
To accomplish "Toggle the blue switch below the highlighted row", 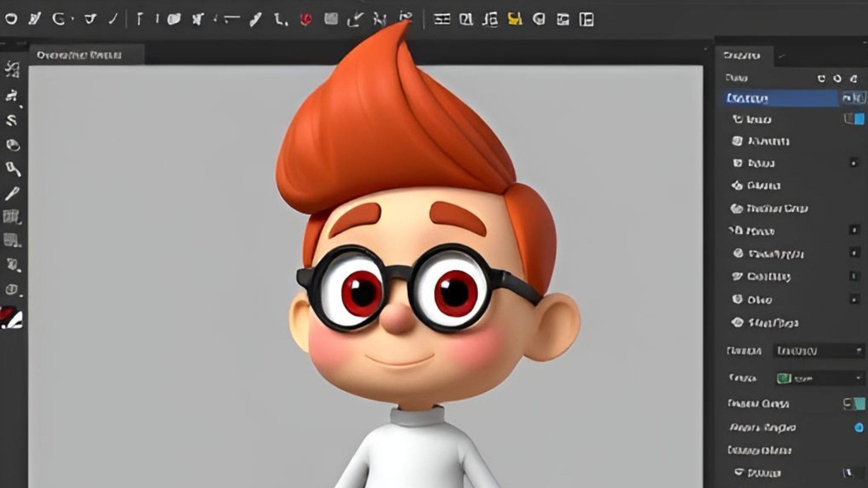I will coord(854,119).
